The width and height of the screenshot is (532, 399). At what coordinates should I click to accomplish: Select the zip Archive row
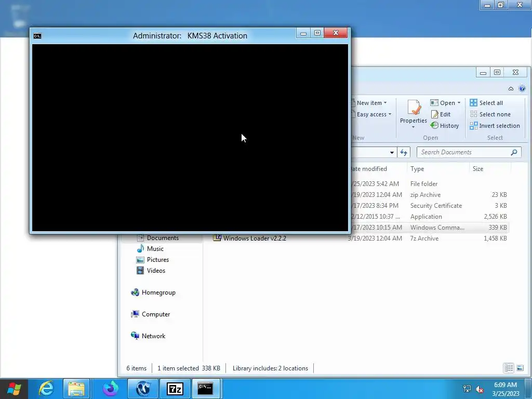coord(429,195)
